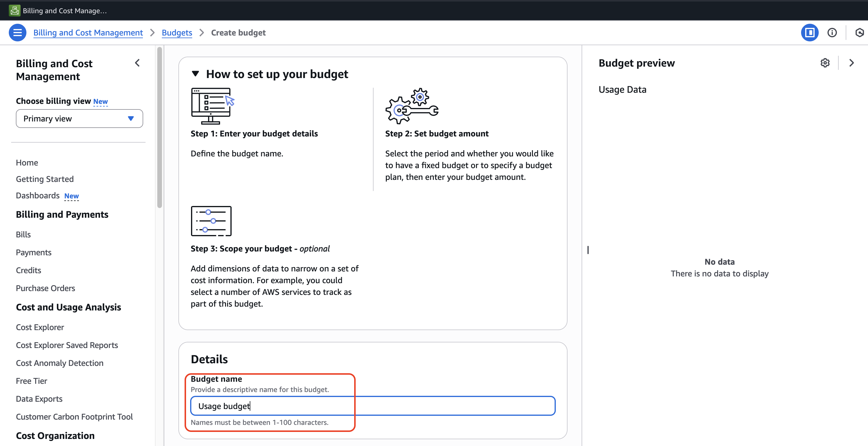
Task: Open the info help panel icon
Action: (x=832, y=33)
